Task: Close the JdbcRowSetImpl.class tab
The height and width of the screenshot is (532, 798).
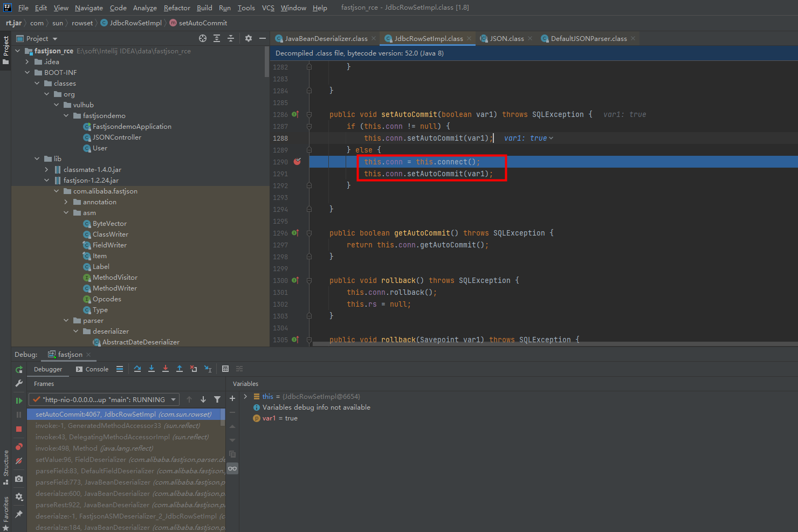Action: click(469, 38)
